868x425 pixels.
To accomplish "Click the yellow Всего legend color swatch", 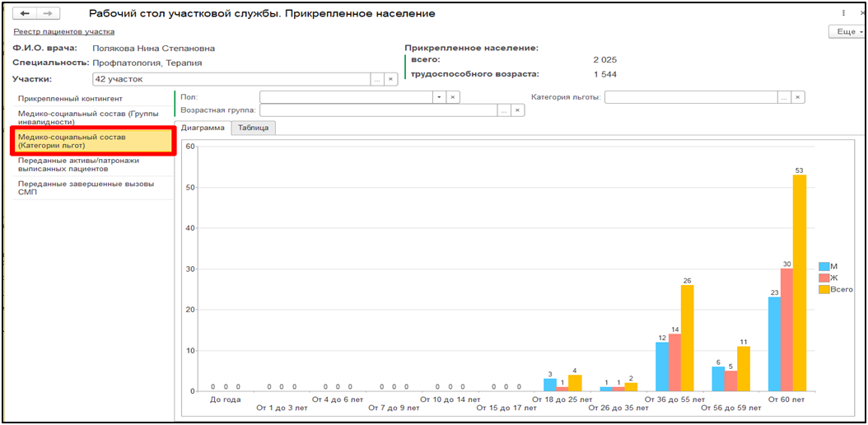I will (824, 289).
